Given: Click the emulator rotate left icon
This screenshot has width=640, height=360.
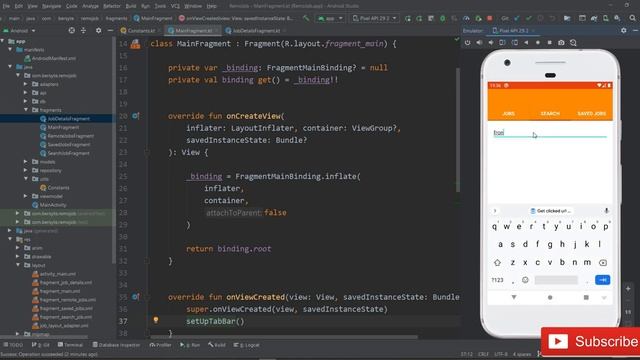Looking at the screenshot, I should click(x=502, y=42).
